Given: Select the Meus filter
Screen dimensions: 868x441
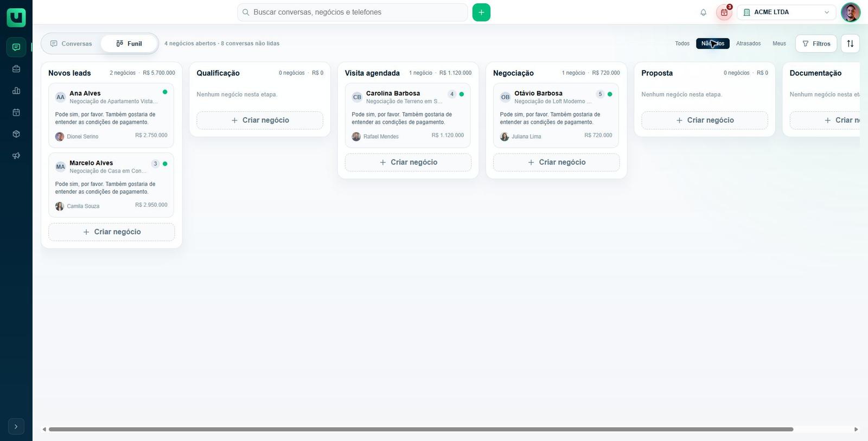Looking at the screenshot, I should [x=779, y=43].
